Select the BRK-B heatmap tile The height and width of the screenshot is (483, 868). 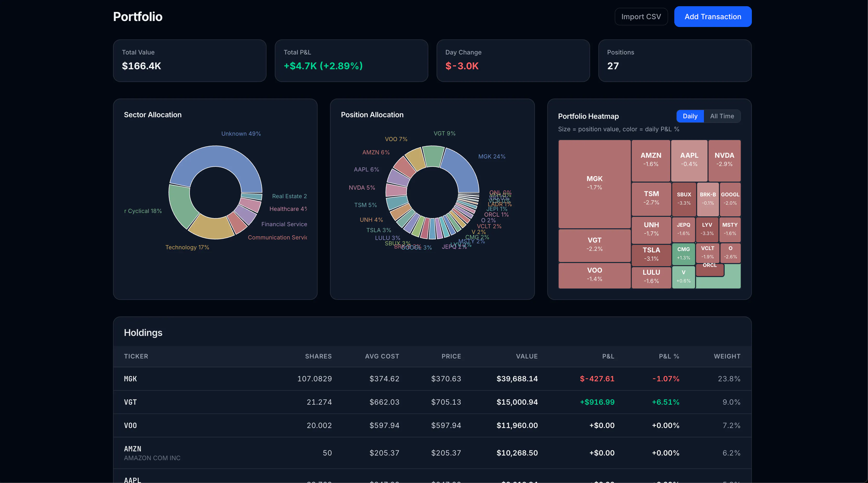click(x=708, y=199)
